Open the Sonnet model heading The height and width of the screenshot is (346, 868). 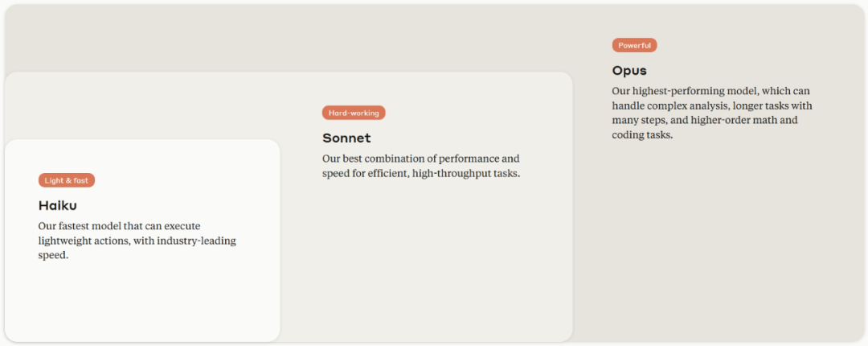(x=346, y=138)
